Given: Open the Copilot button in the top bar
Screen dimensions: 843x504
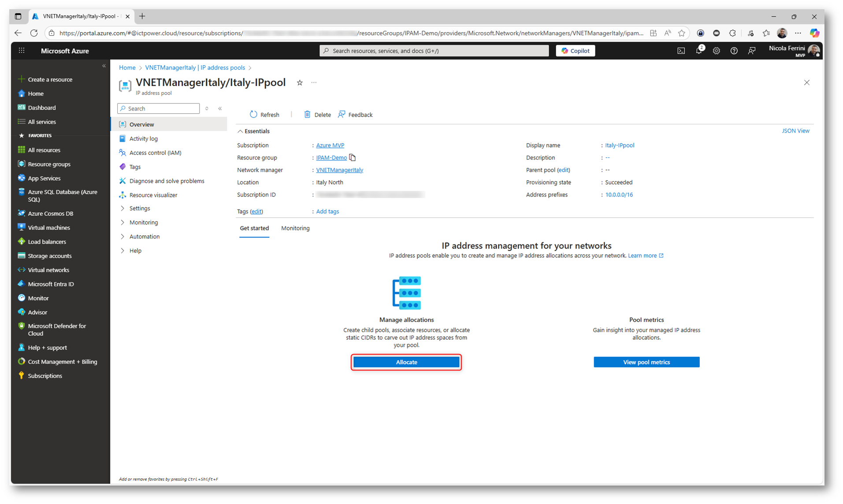Looking at the screenshot, I should [576, 51].
